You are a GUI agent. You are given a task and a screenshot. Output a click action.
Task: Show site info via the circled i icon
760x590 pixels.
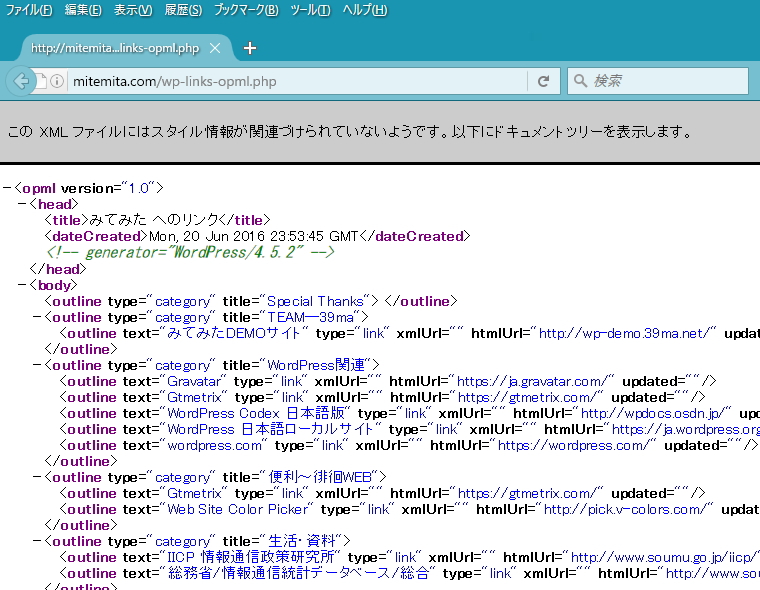pyautogui.click(x=57, y=81)
